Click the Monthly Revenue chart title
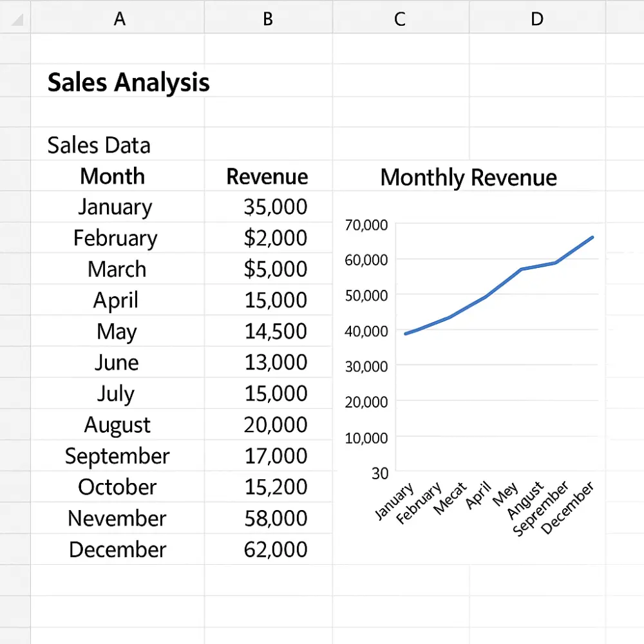Screen dimensions: 644x644 click(x=468, y=177)
